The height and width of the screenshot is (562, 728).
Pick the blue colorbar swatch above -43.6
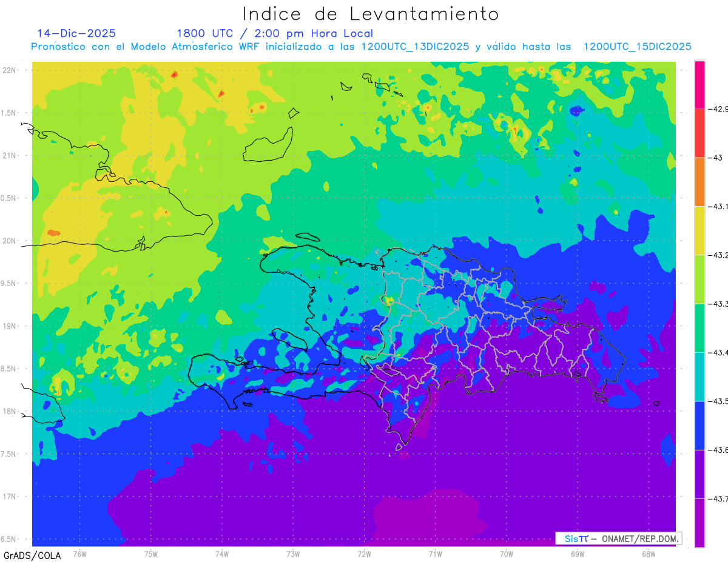(699, 425)
